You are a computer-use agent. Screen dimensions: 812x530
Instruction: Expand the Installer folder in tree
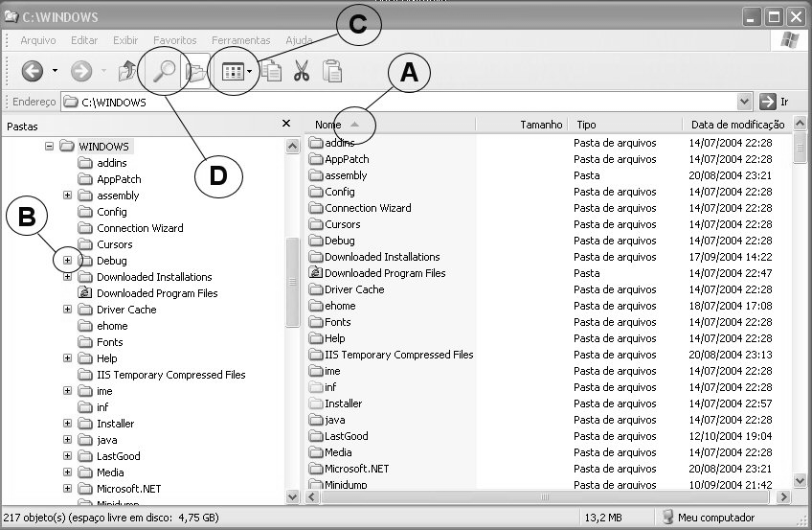[x=67, y=424]
